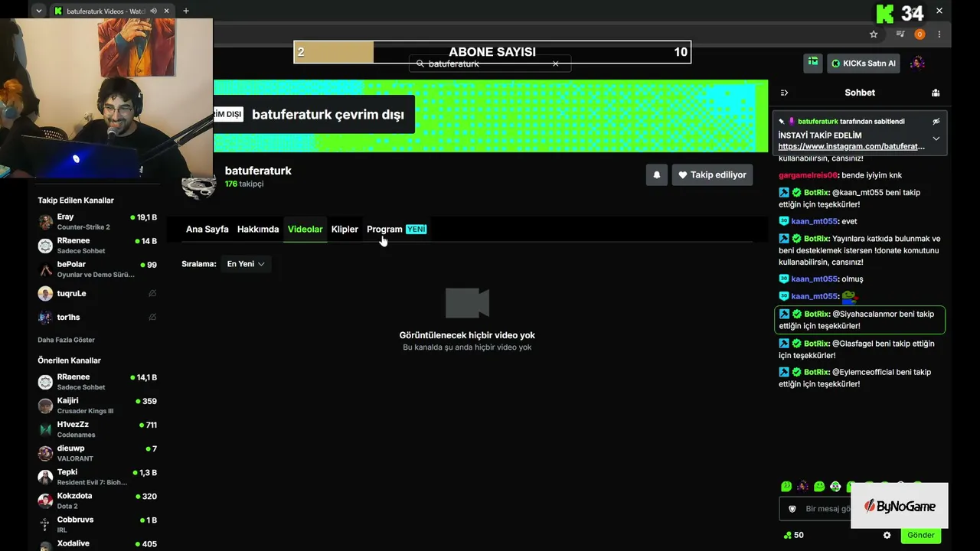Open Cobbruvs IRL channel

coord(97,524)
